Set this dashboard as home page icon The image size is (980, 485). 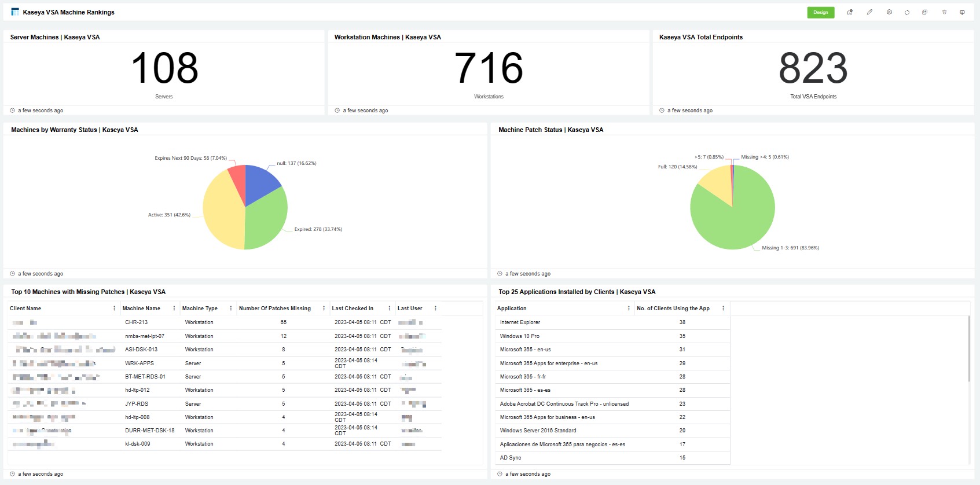pos(850,12)
